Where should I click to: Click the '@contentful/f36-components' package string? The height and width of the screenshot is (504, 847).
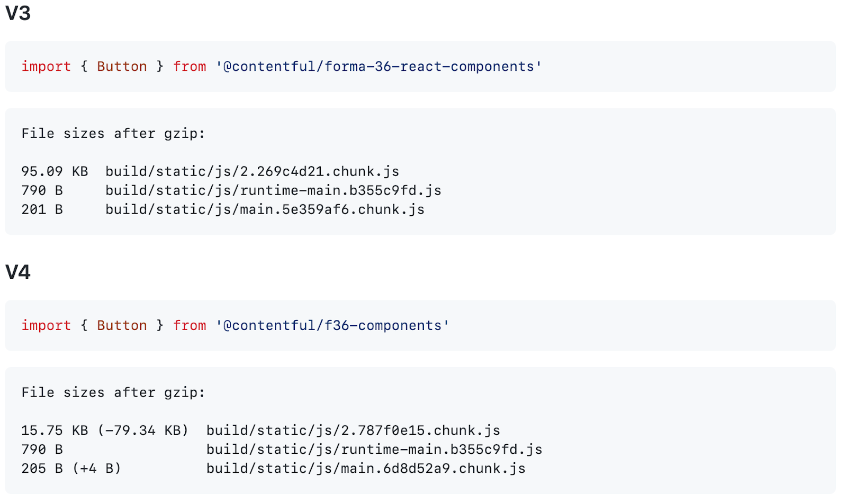332,326
